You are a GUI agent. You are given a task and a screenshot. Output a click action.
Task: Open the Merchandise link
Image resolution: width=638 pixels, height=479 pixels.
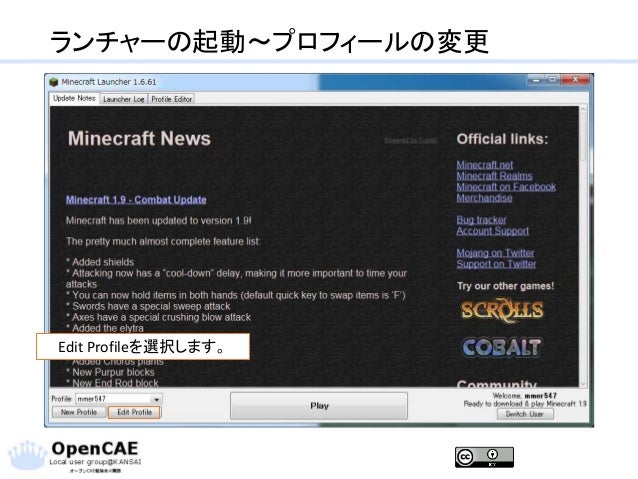(x=484, y=198)
